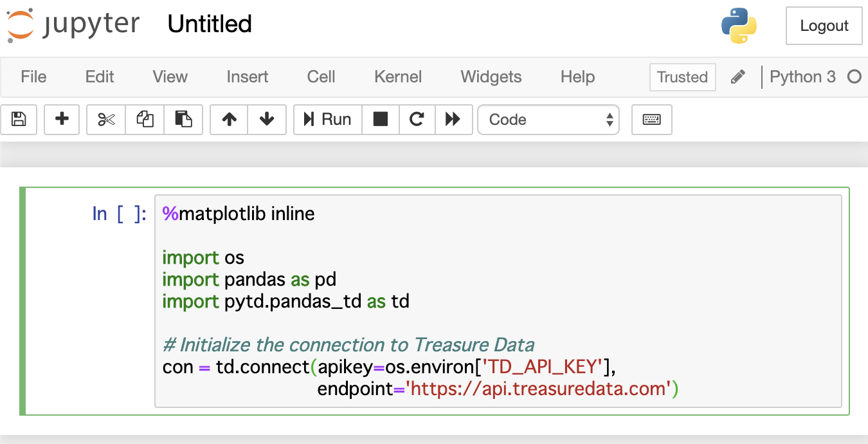Open the Cell menu
868x444 pixels.
(321, 77)
